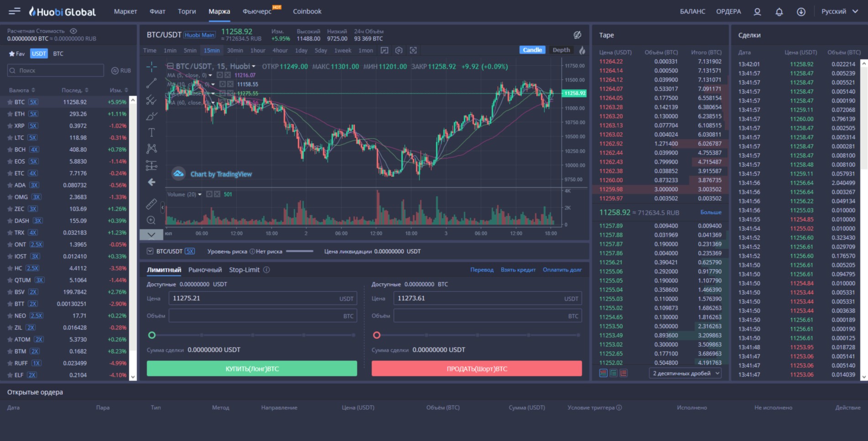Toggle favorite star for ETH row
This screenshot has width=868, height=441.
tap(10, 114)
